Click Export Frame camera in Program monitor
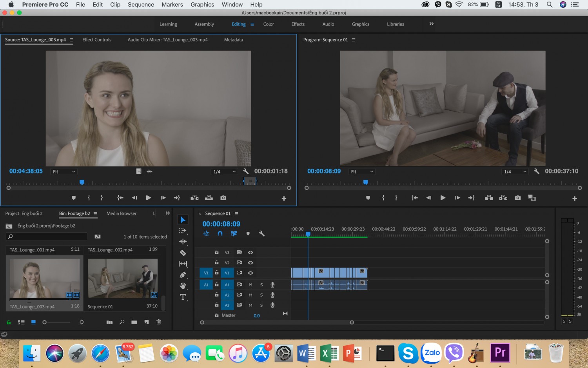The height and width of the screenshot is (368, 588). pos(517,198)
